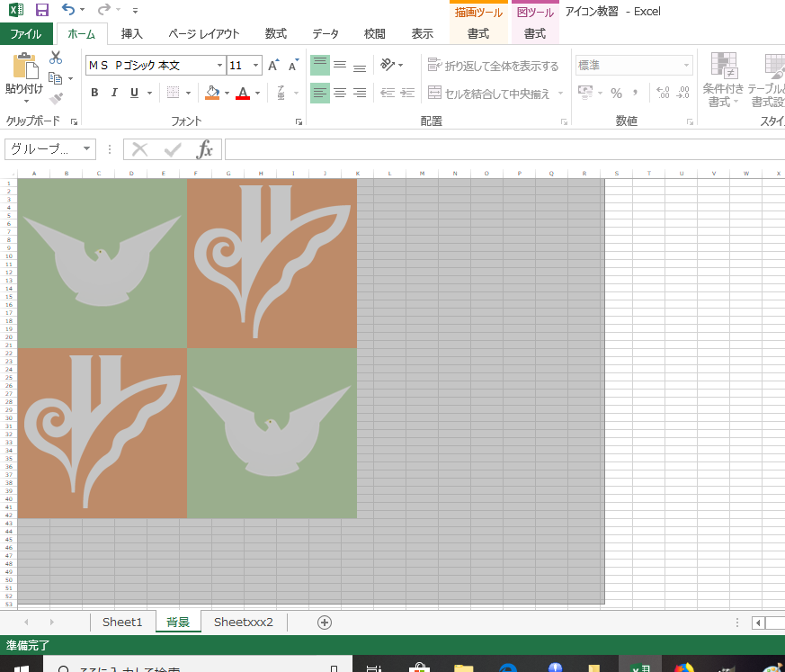
Task: Select the Italic formatting icon
Action: pos(112,93)
